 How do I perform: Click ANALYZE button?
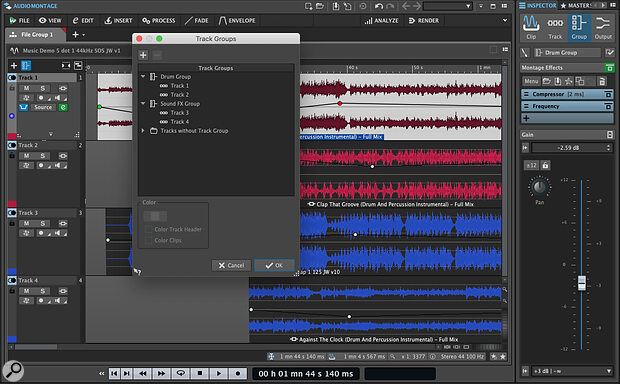point(381,21)
